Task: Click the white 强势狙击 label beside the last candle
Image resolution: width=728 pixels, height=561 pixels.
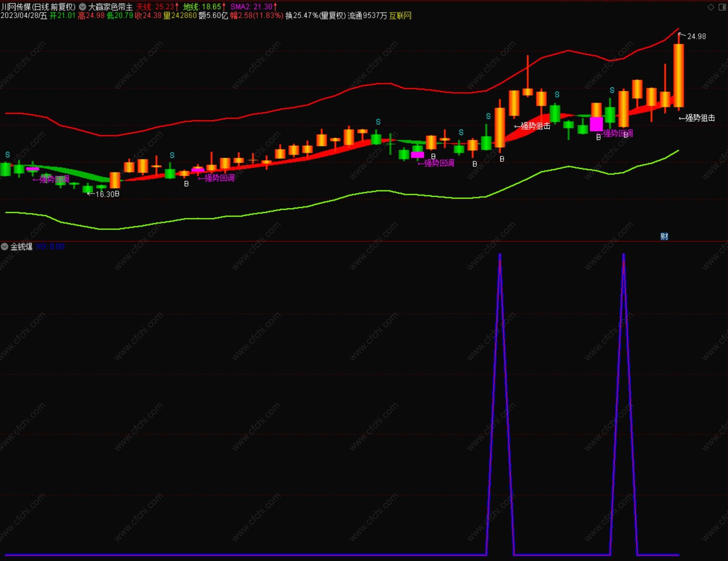Action: point(700,118)
